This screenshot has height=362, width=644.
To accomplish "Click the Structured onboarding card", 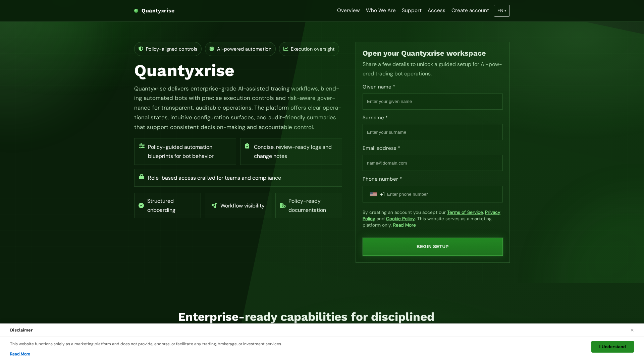I will (x=167, y=205).
